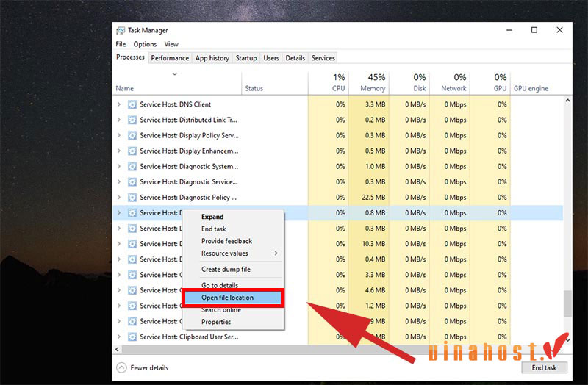Click gear icon of Service Host: Diagnostic System...

point(132,167)
